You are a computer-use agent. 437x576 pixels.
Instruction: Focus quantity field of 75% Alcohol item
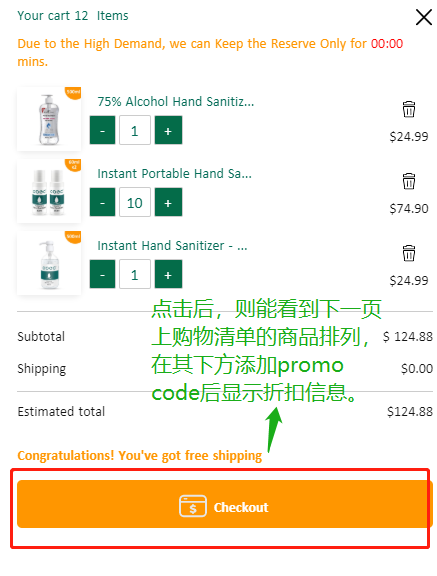(x=135, y=130)
